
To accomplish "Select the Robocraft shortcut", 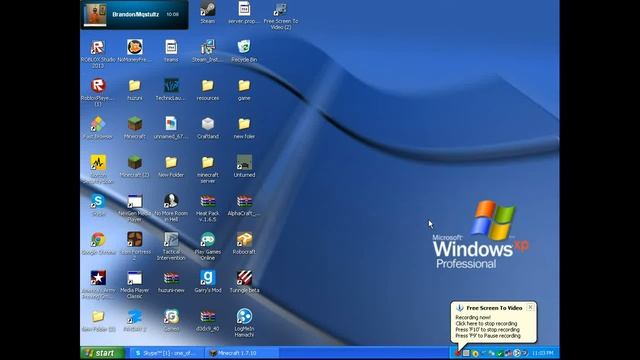I will pos(244,243).
